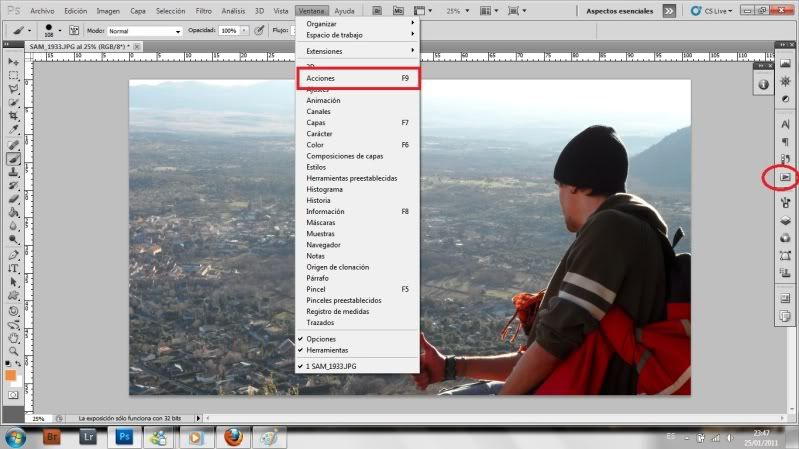Image resolution: width=799 pixels, height=449 pixels.
Task: Toggle Quick Mask mode at toolbox bottom
Action: pyautogui.click(x=13, y=395)
